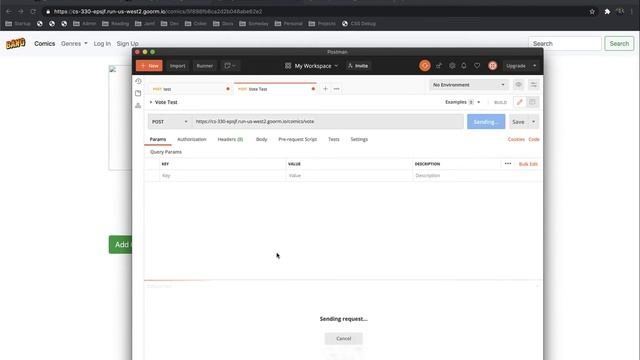Viewport: 640px width, 360px height.
Task: Click the Key field in query params
Action: point(222,176)
